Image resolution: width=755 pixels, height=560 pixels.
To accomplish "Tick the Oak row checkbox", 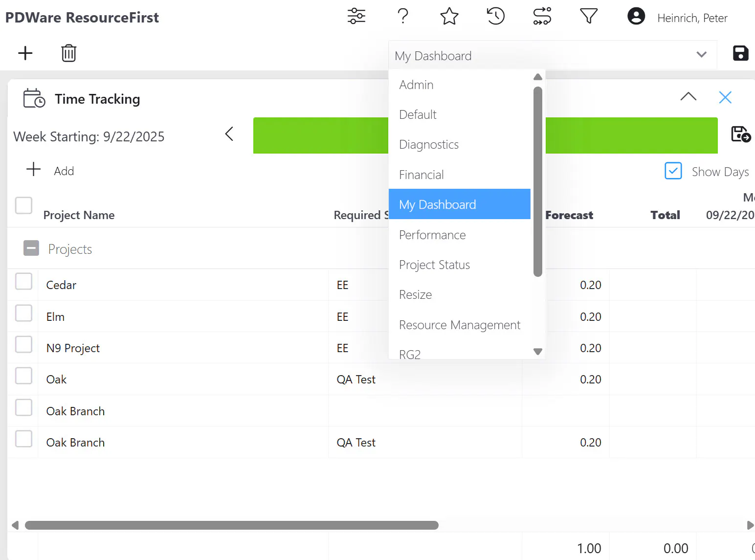I will click(x=23, y=376).
